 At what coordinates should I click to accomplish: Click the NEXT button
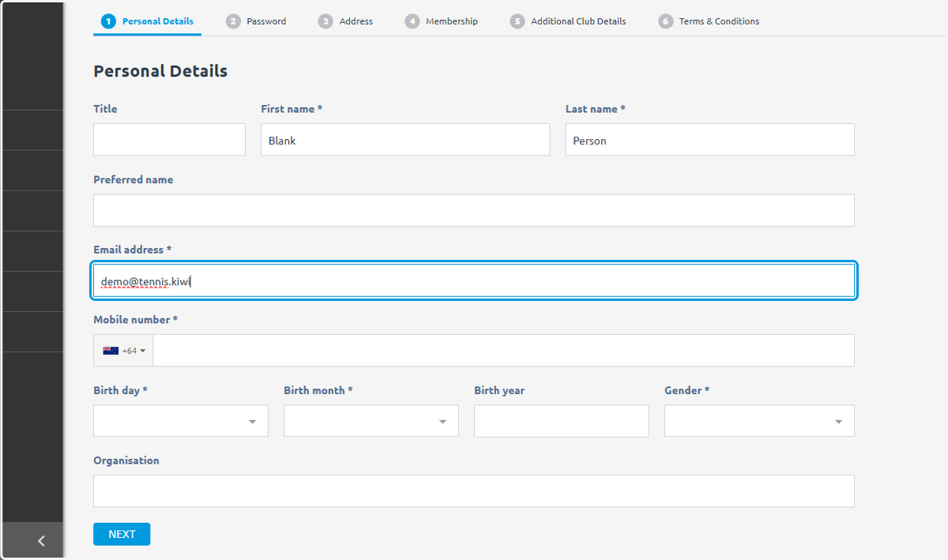coord(122,534)
